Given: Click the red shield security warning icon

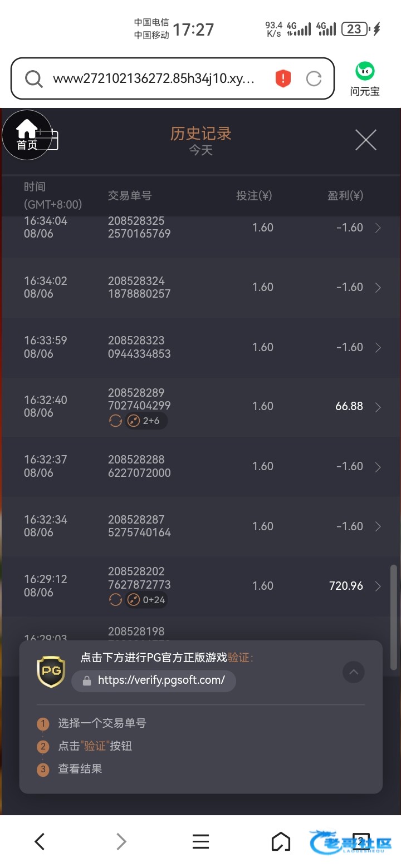Looking at the screenshot, I should click(x=283, y=78).
